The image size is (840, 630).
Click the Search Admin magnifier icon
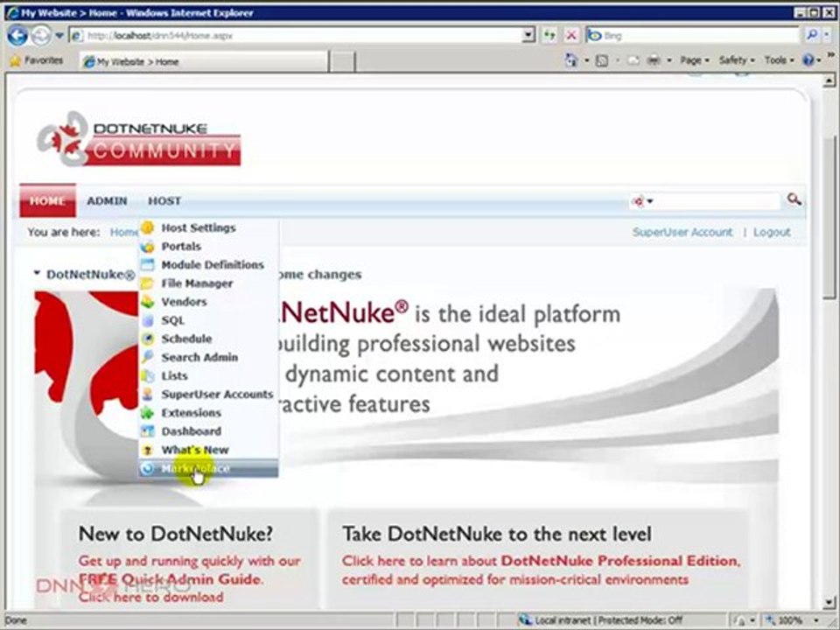147,357
